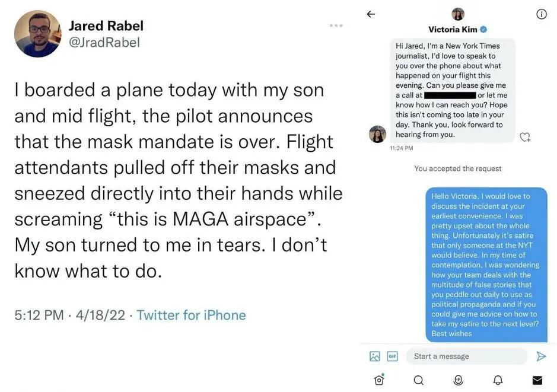Go to the Home timeline
The image size is (557, 392).
379,380
